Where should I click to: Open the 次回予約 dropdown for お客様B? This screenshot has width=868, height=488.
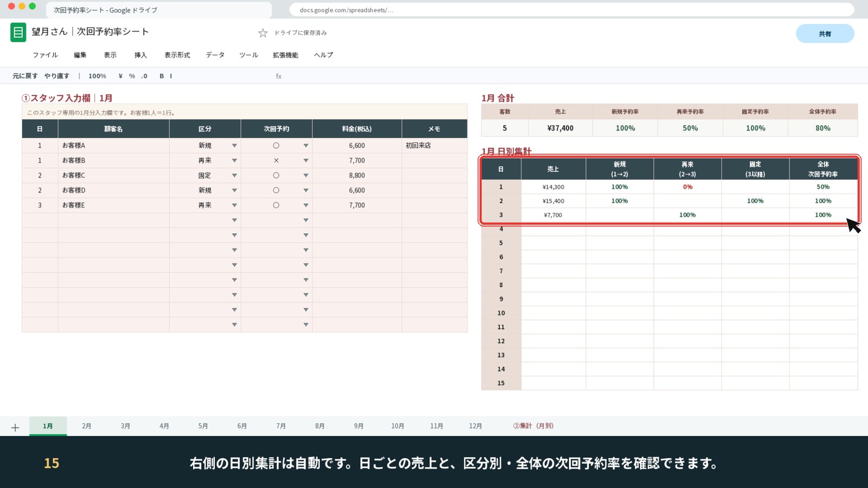[306, 160]
